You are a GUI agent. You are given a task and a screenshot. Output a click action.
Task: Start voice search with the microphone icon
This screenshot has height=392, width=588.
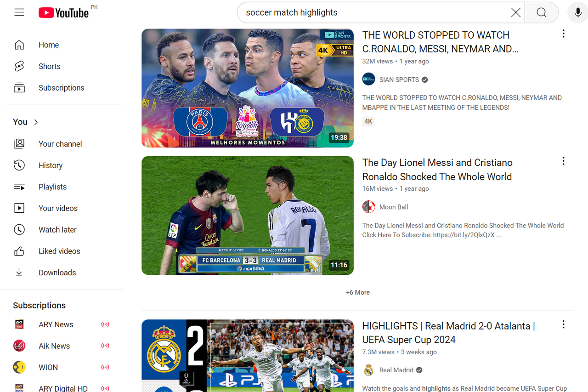577,12
